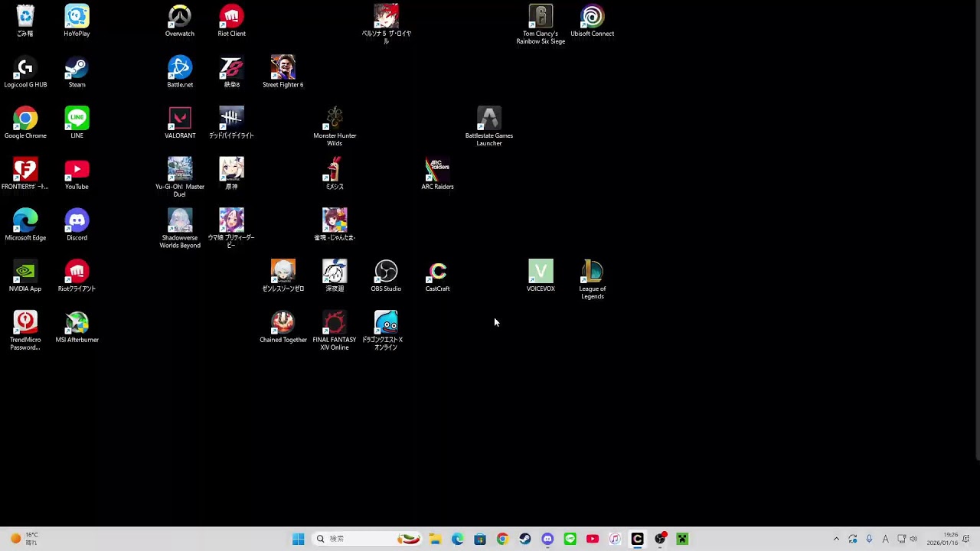This screenshot has width=980, height=551.
Task: Open Microsoft Edge from the taskbar
Action: tap(457, 539)
